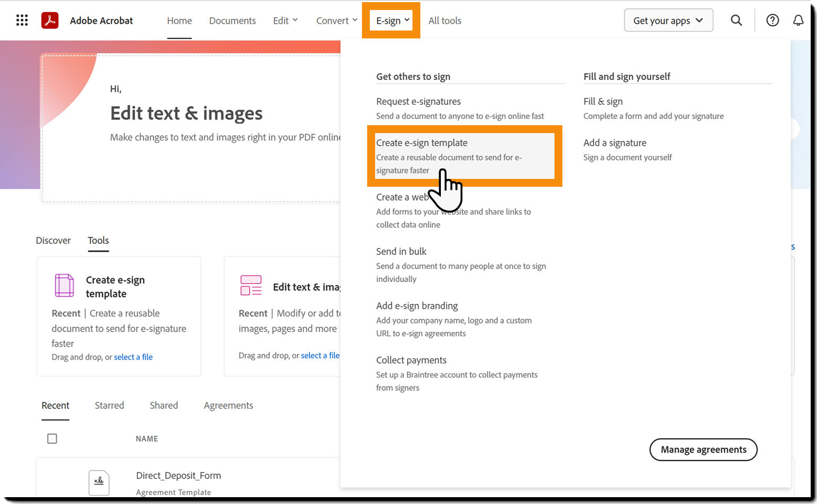The image size is (817, 504).
Task: Select the Recent files tab
Action: pyautogui.click(x=55, y=406)
